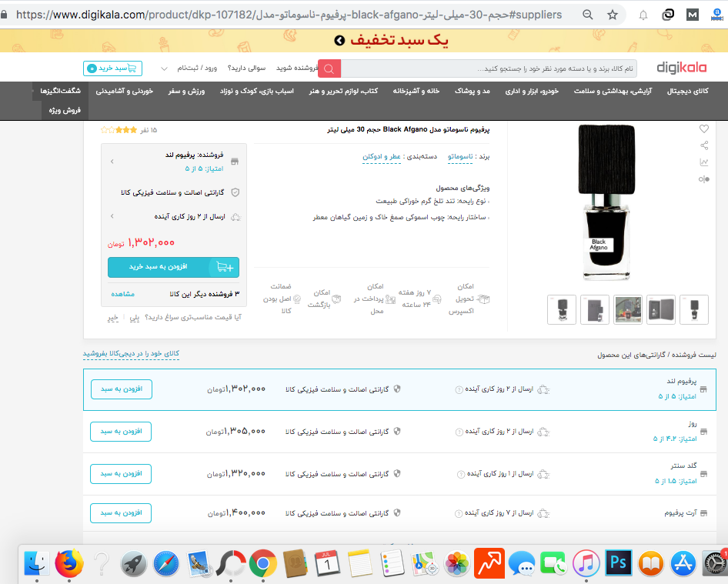Open iTunes from the dock
The height and width of the screenshot is (584, 728).
point(586,563)
